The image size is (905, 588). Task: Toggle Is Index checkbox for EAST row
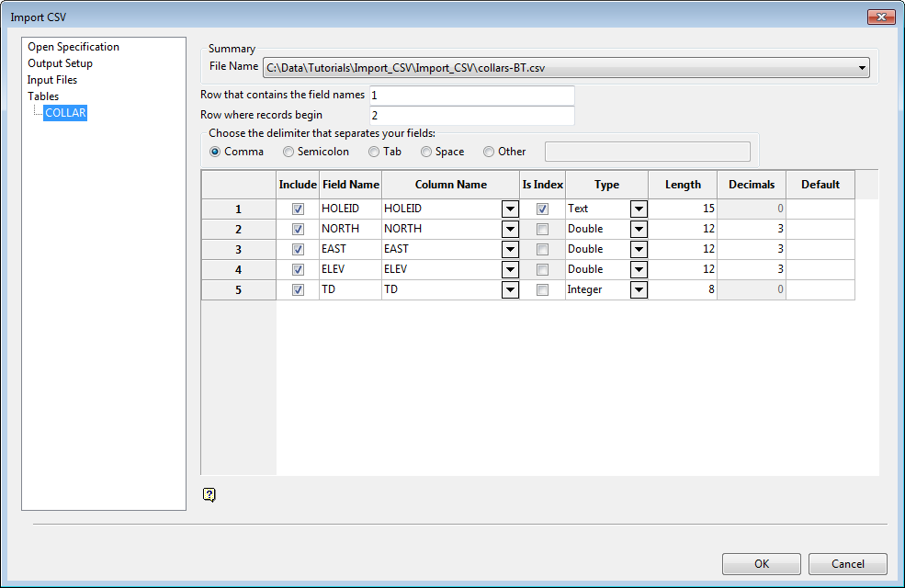542,249
